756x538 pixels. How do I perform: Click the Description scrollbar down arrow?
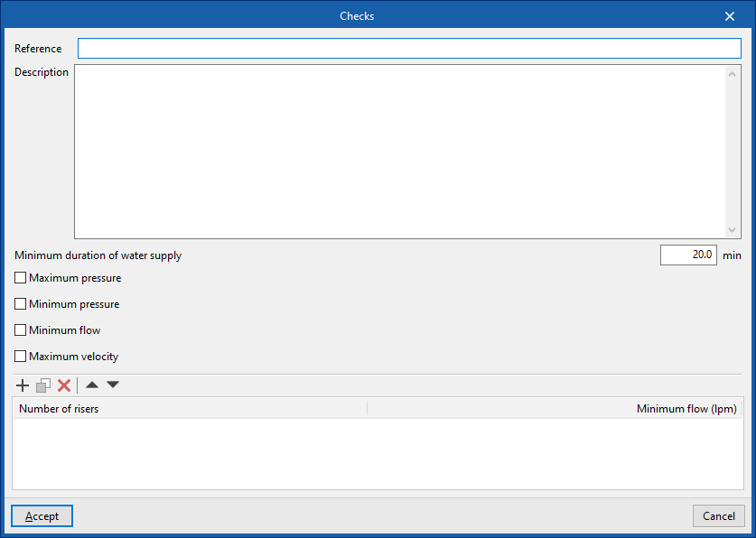733,229
